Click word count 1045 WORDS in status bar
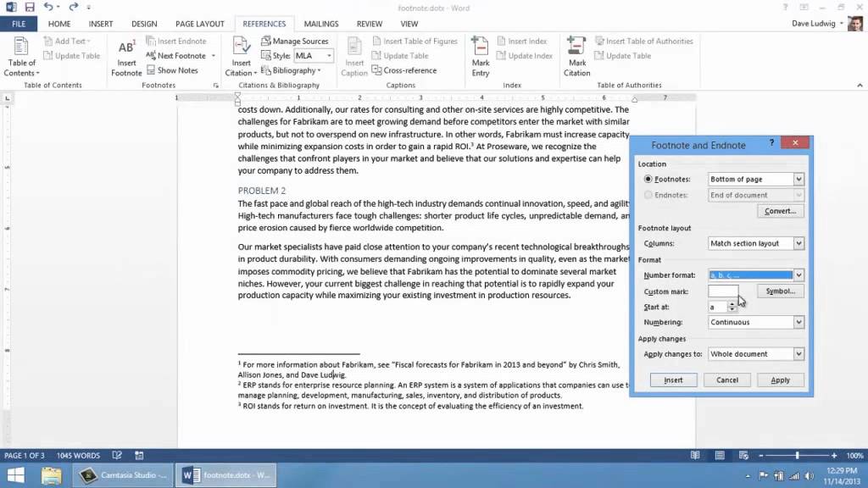 coord(78,455)
